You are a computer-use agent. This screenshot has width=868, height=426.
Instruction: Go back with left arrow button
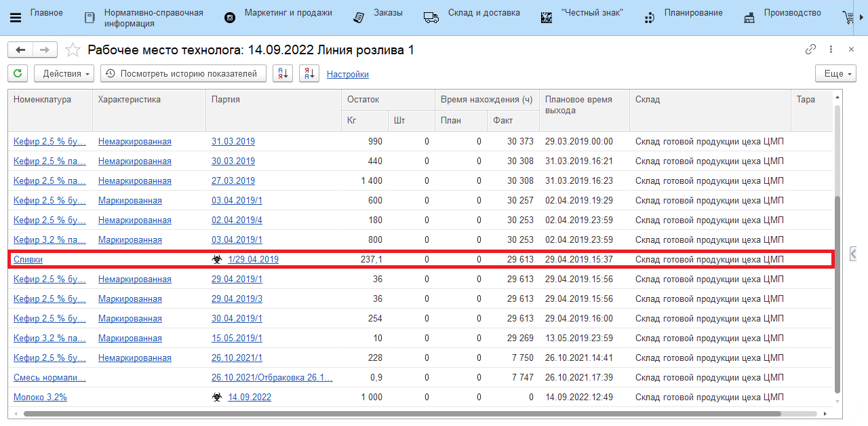pos(20,50)
